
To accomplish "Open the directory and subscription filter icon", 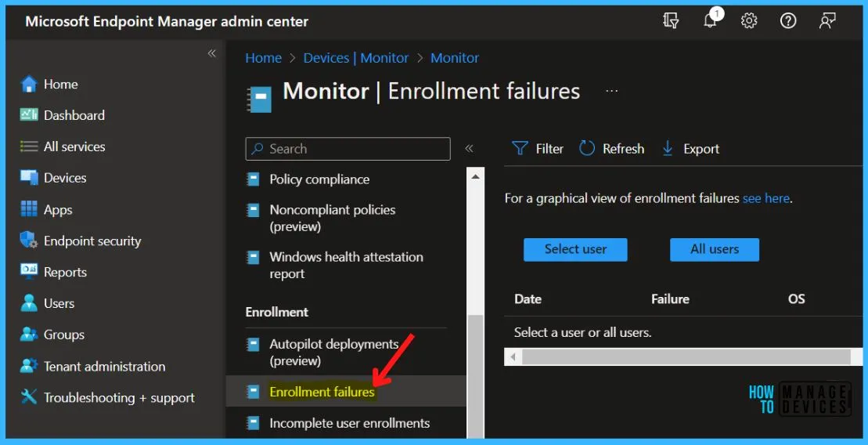I will click(671, 21).
